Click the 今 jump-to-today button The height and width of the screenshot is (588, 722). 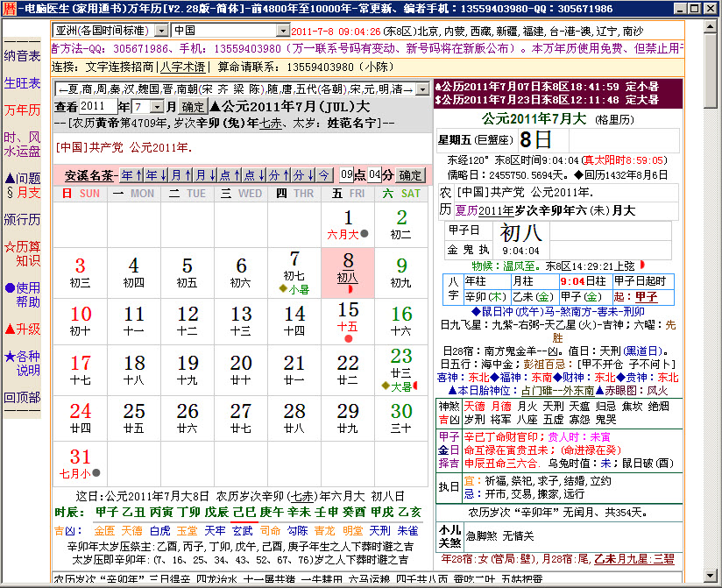pos(323,174)
